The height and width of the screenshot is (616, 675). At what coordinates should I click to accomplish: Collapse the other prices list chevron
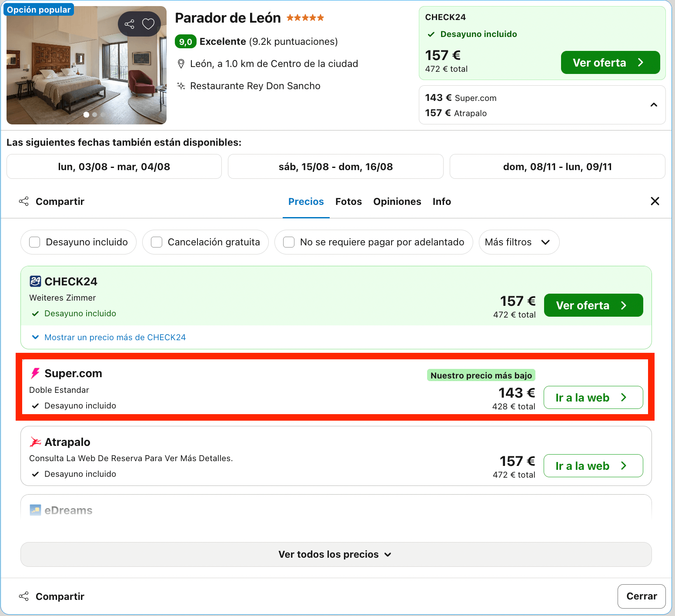pos(653,105)
